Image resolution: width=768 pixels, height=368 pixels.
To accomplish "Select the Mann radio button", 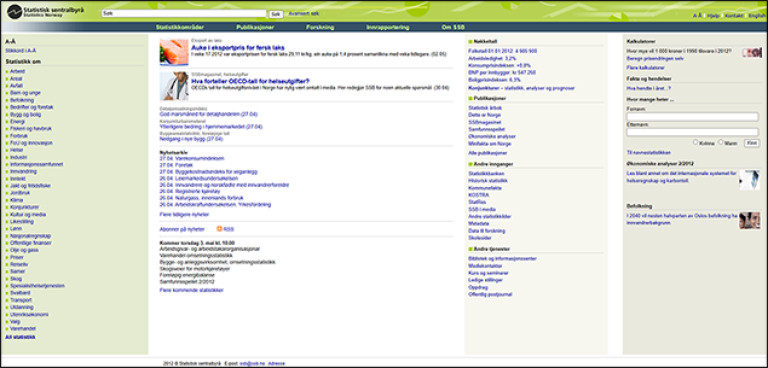I will point(720,142).
